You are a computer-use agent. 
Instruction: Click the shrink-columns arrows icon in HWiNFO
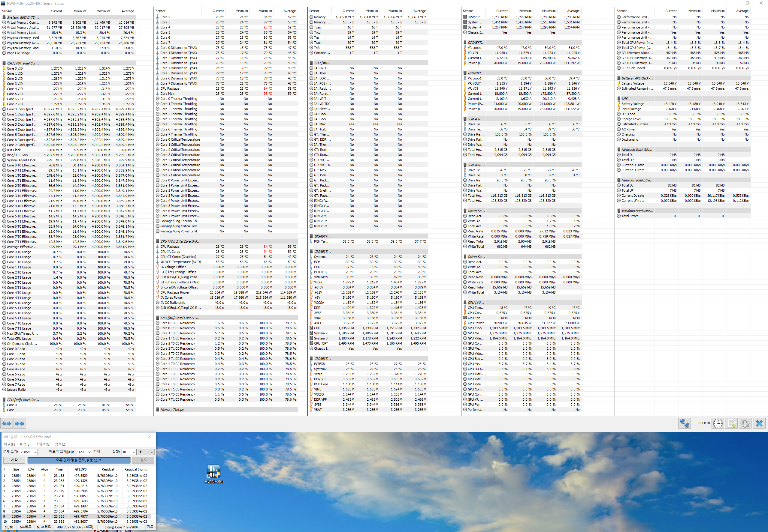pyautogui.click(x=19, y=423)
